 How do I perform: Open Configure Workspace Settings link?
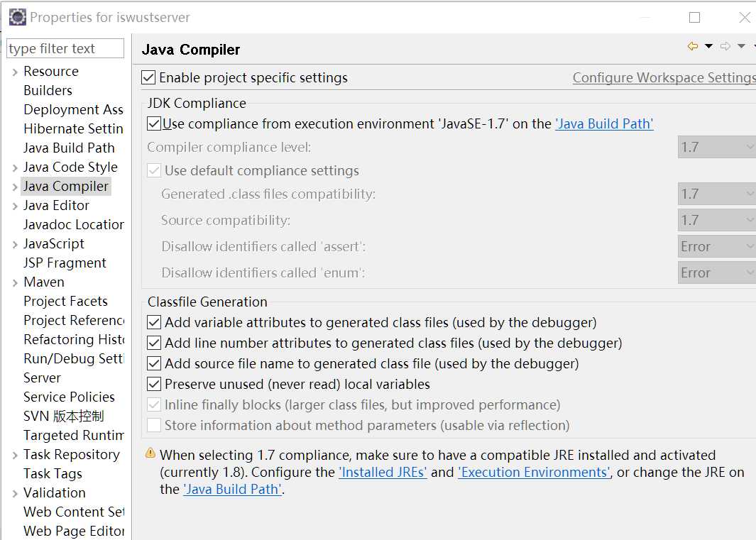pos(664,77)
